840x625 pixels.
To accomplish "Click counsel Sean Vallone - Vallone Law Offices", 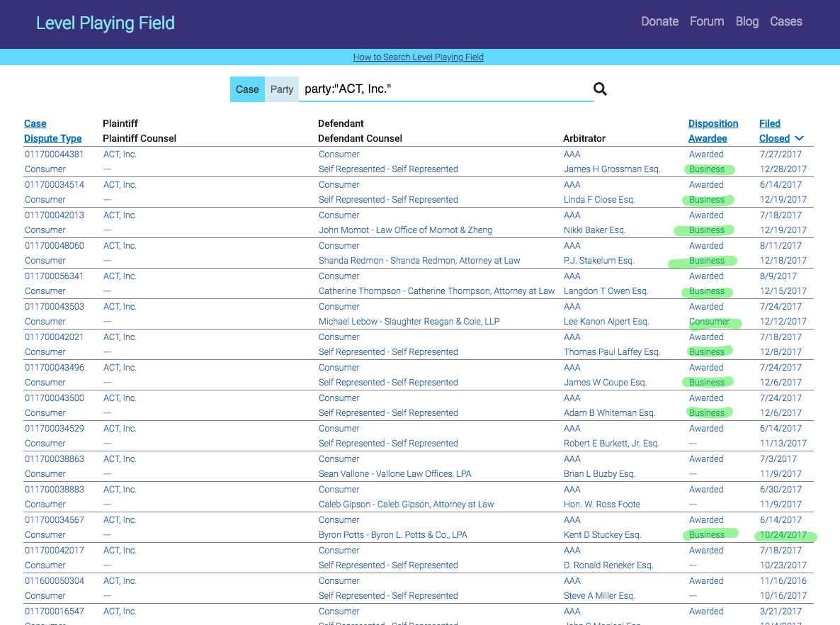I will (x=395, y=474).
